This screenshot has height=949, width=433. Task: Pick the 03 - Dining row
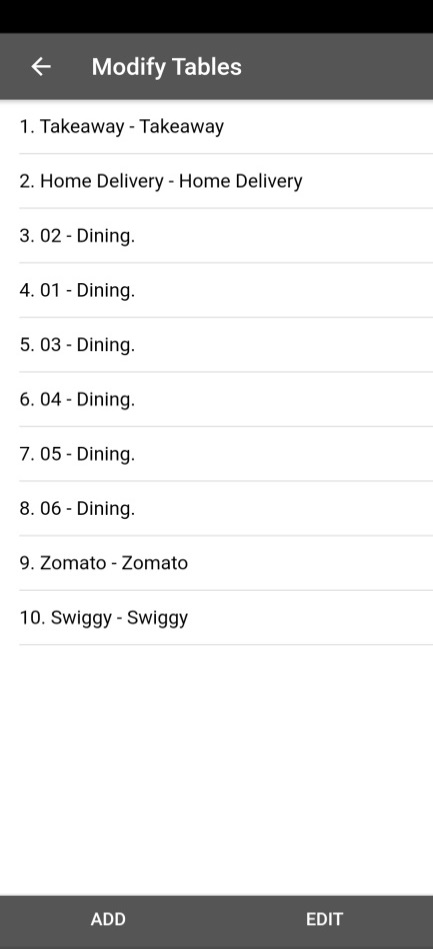(216, 344)
